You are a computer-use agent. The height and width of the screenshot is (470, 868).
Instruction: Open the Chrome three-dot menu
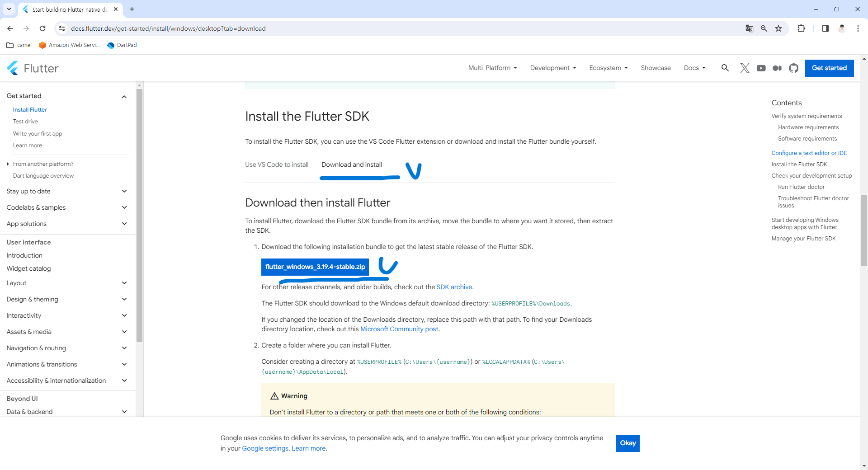tap(858, 28)
